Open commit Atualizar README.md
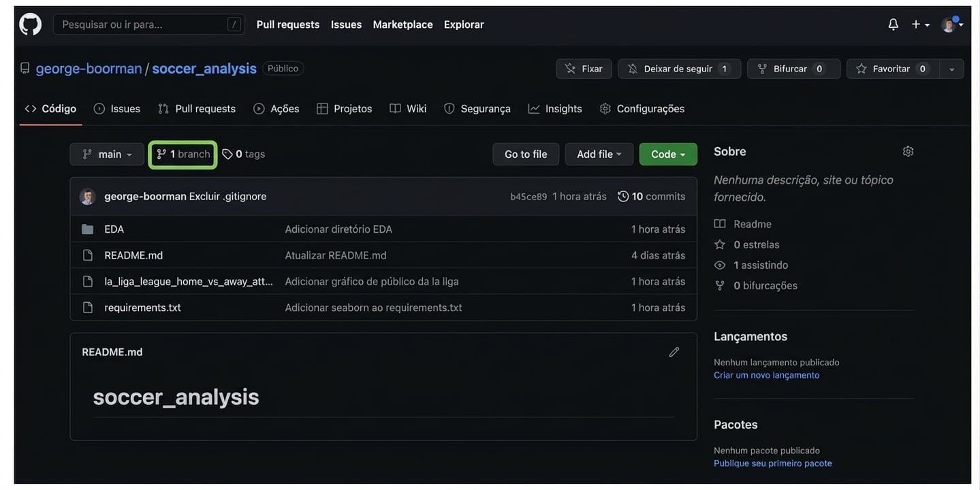980x490 pixels. coord(336,255)
